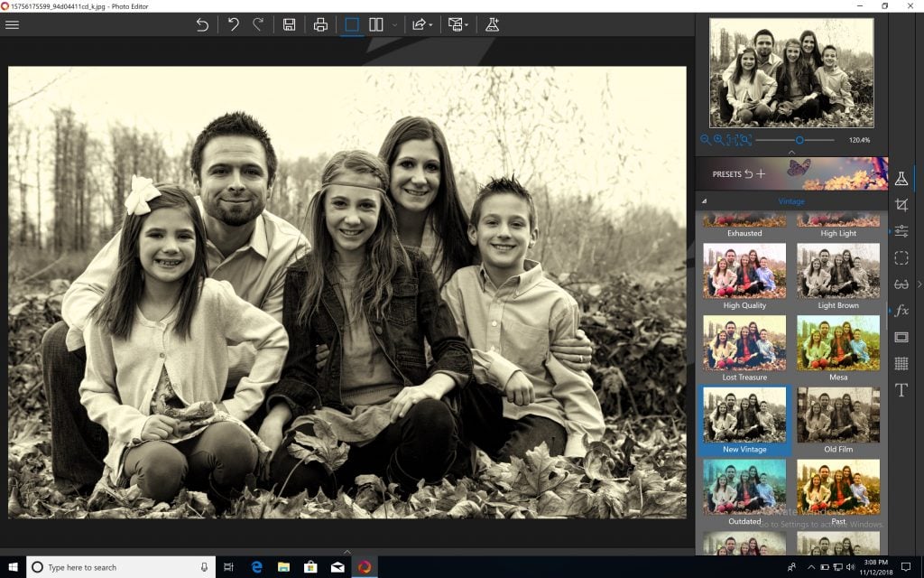Apply the Light Brown preset
Screen dimensions: 924x578
(838, 276)
